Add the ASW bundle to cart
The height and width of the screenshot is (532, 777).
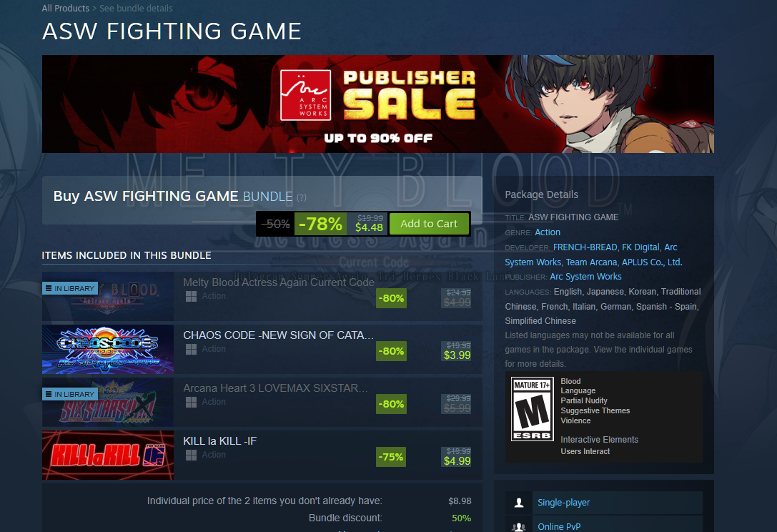point(429,224)
